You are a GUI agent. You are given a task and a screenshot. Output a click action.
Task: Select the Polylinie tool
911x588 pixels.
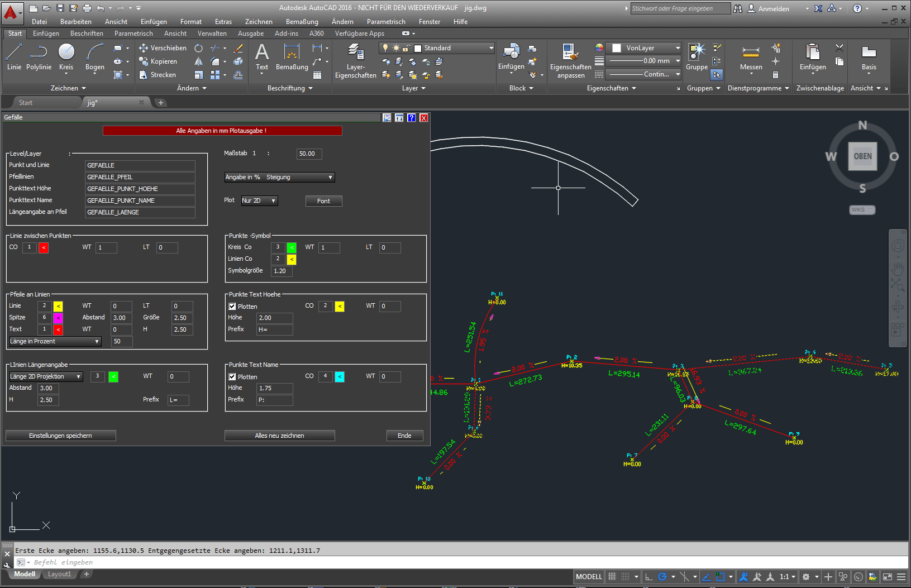(x=39, y=57)
